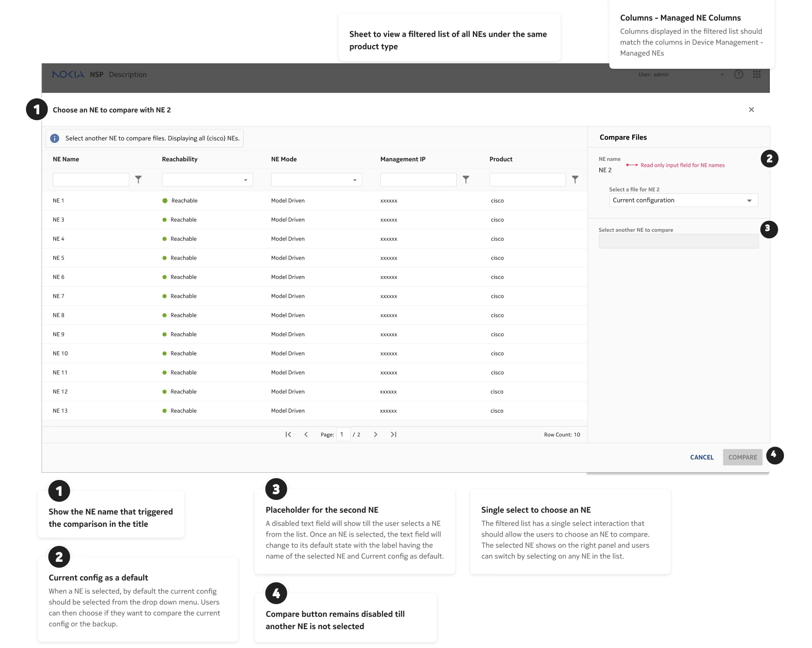Screen dimensions: 812x648
Task: Open the app launcher grid icon
Action: coord(757,75)
